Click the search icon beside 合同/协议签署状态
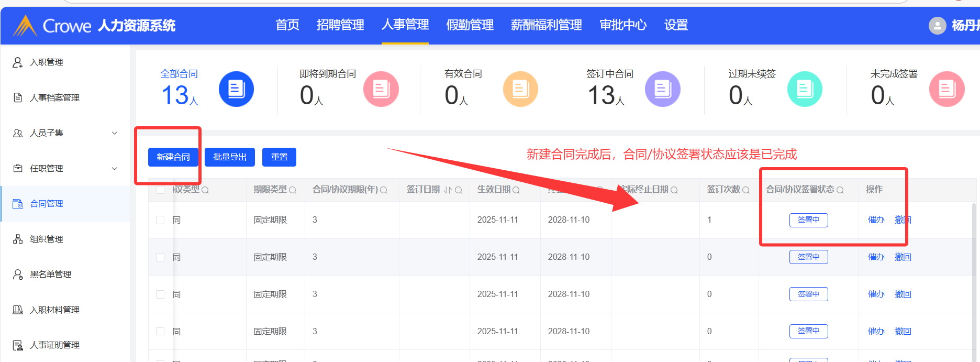Screen dimensions: 980x362 [x=840, y=190]
